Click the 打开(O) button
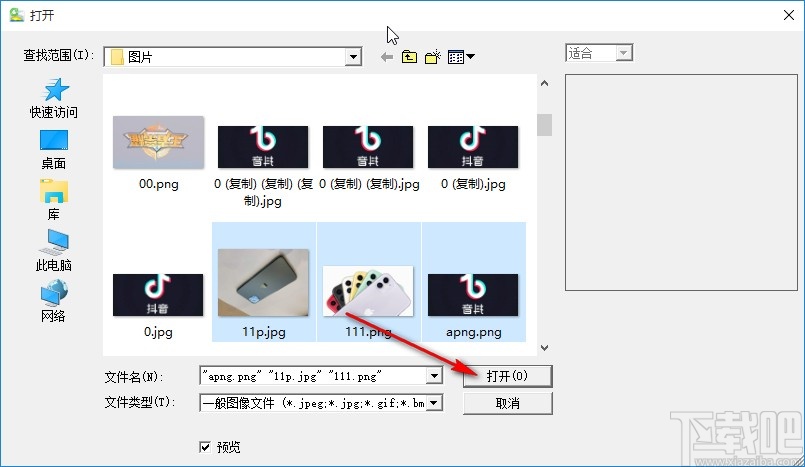 coord(507,376)
